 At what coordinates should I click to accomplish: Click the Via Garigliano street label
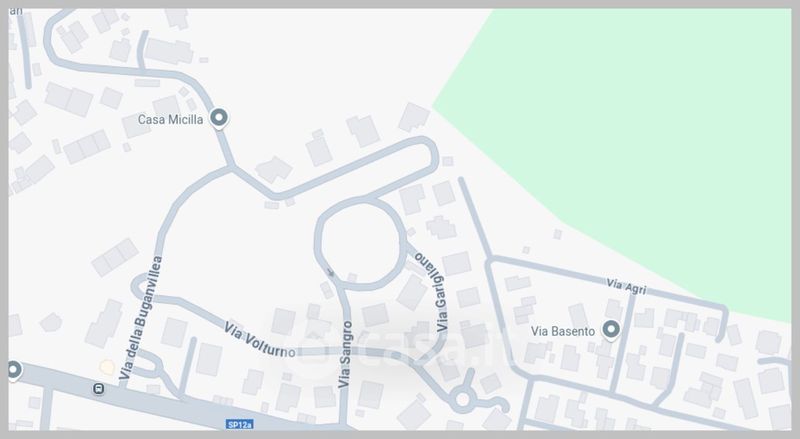(x=434, y=291)
